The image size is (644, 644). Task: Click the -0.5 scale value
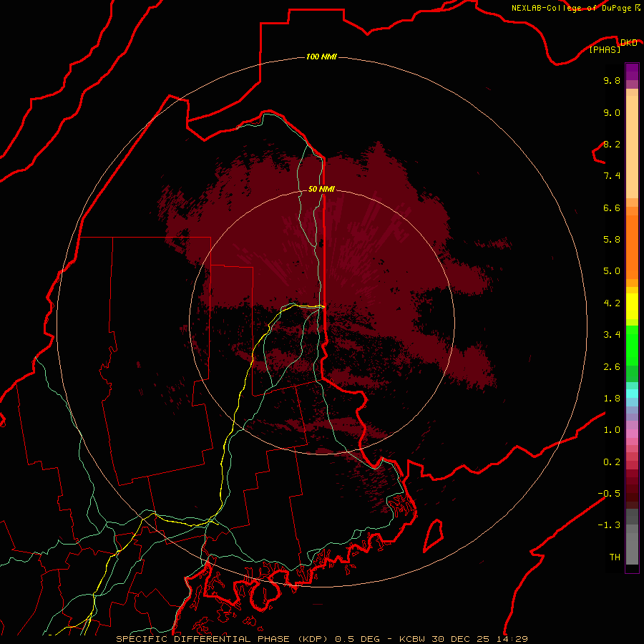tap(609, 494)
